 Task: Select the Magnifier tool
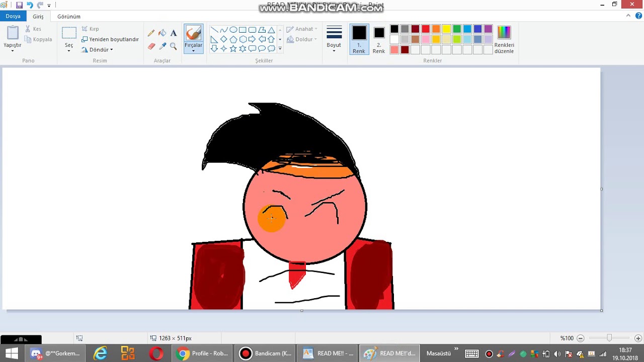pos(174,46)
